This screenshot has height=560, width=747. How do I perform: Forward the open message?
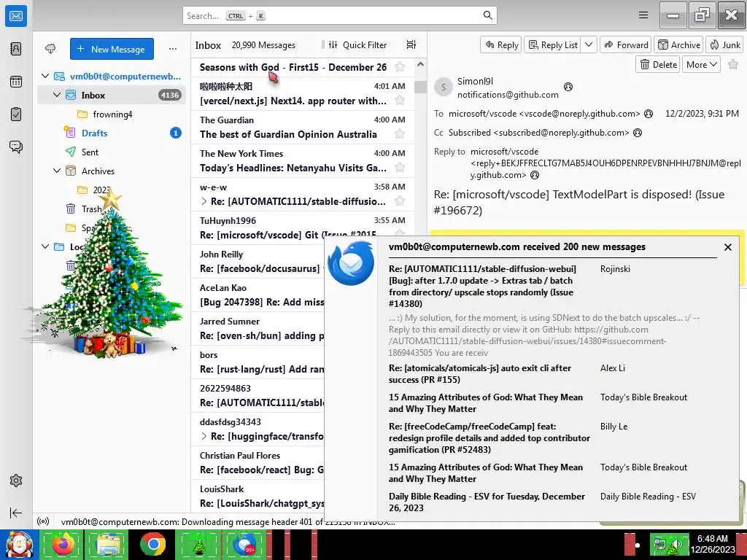click(x=626, y=44)
